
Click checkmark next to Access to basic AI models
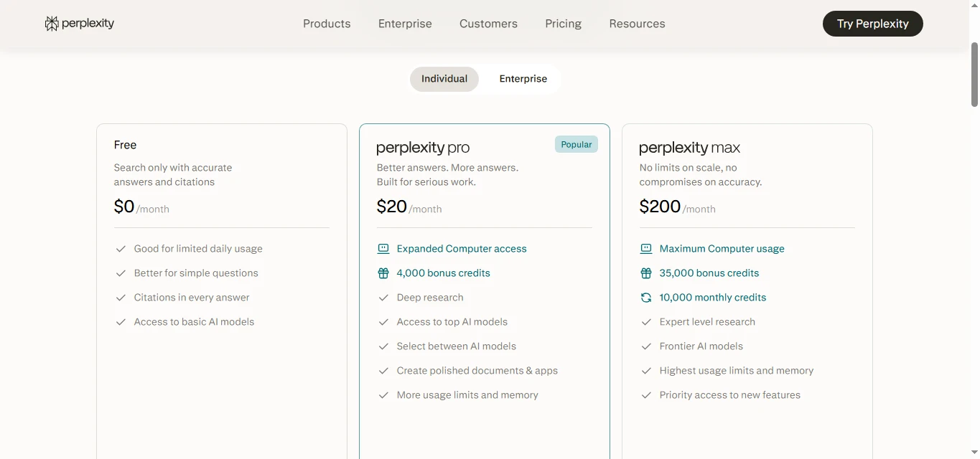click(121, 322)
